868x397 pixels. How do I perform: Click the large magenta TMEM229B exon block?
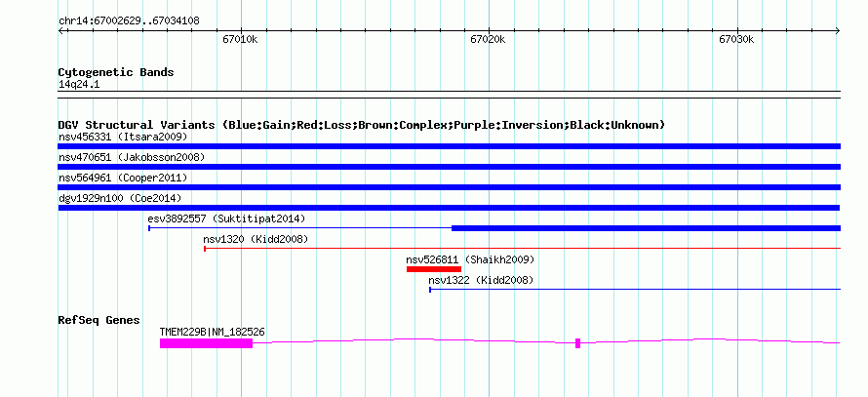(x=206, y=343)
